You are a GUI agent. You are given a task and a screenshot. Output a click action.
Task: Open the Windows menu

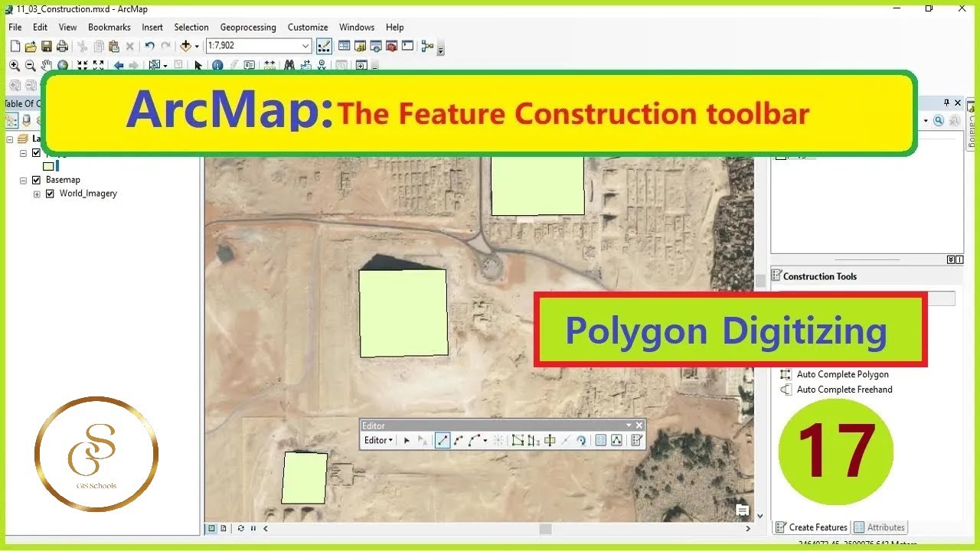pos(357,27)
